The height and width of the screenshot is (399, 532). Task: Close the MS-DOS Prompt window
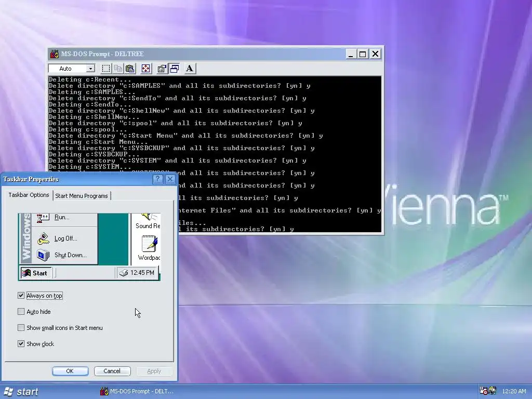[x=375, y=54]
